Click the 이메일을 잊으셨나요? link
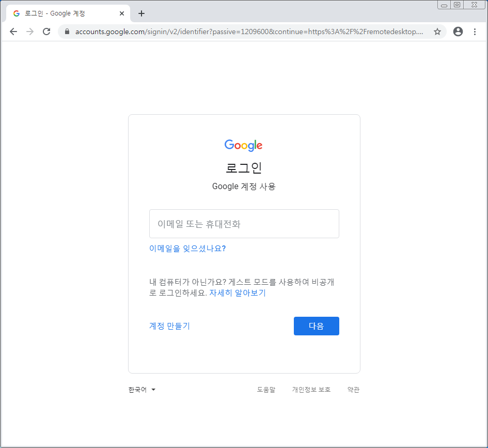488x448 pixels. (x=187, y=249)
